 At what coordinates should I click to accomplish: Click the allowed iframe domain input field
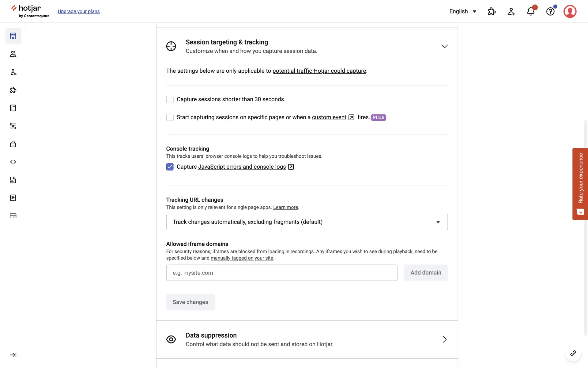281,273
